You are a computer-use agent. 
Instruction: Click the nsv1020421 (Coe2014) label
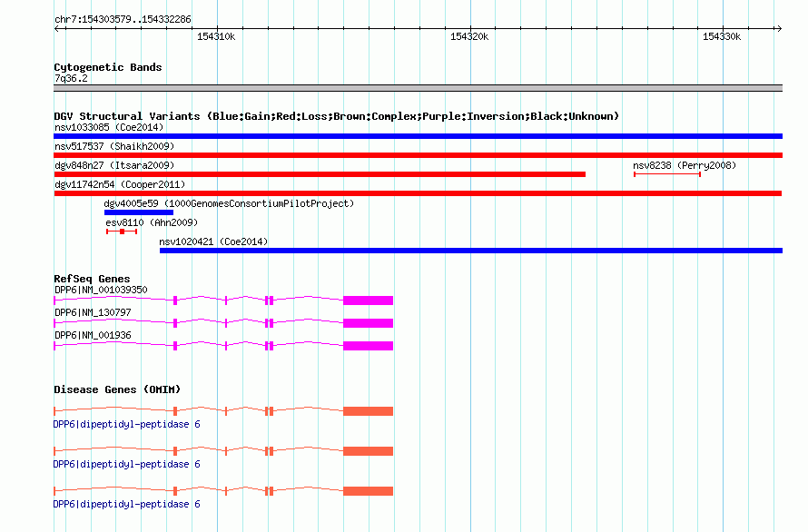tap(213, 241)
